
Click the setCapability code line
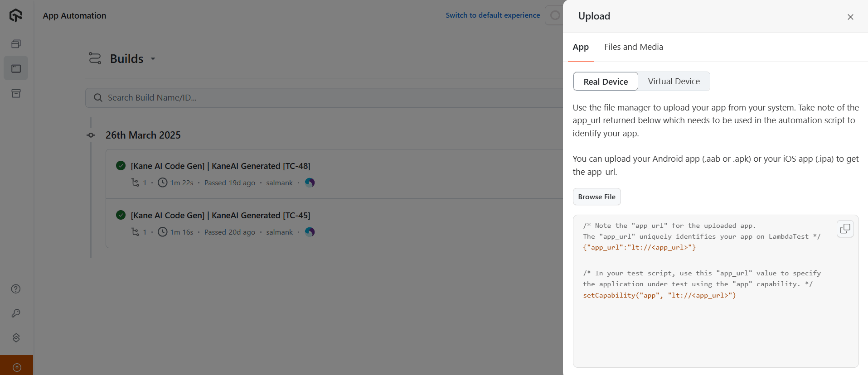[659, 295]
